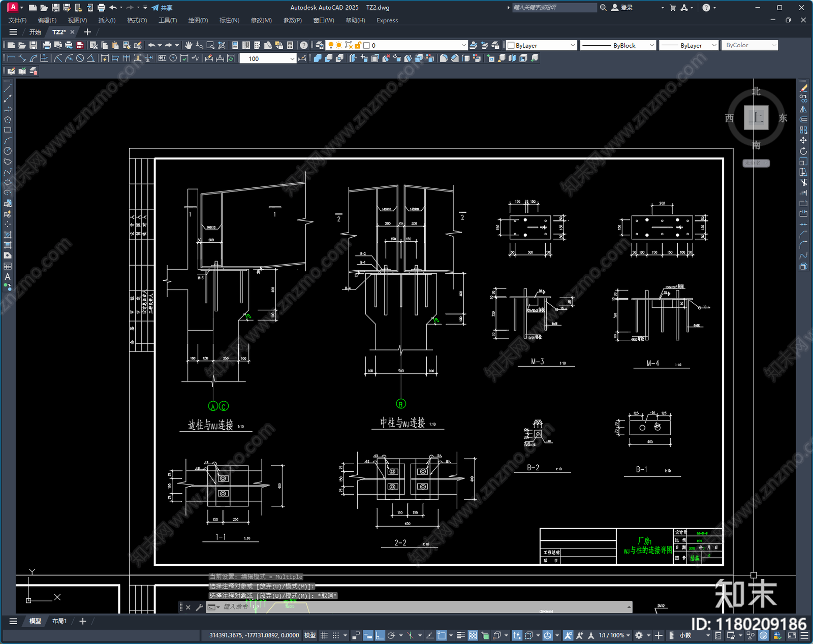
Task: Click the 上 top face of ViewCube
Action: [x=756, y=118]
